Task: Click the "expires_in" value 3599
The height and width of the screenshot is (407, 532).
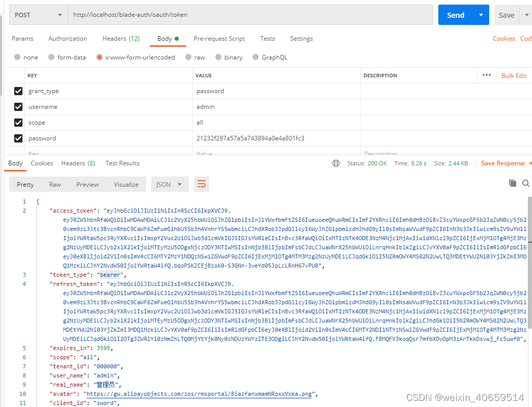Action: (x=103, y=348)
